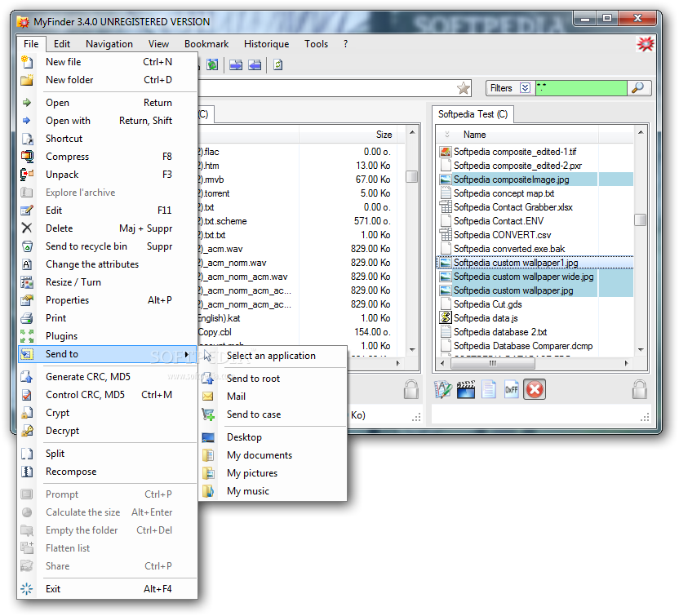Choose New folder from the File menu
This screenshot has height=616, width=679.
pyautogui.click(x=108, y=80)
